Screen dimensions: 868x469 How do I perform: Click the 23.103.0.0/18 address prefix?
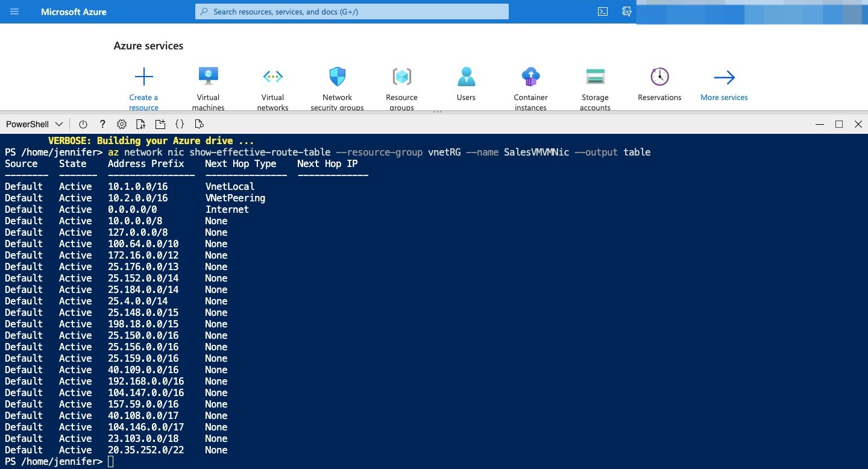click(x=143, y=439)
